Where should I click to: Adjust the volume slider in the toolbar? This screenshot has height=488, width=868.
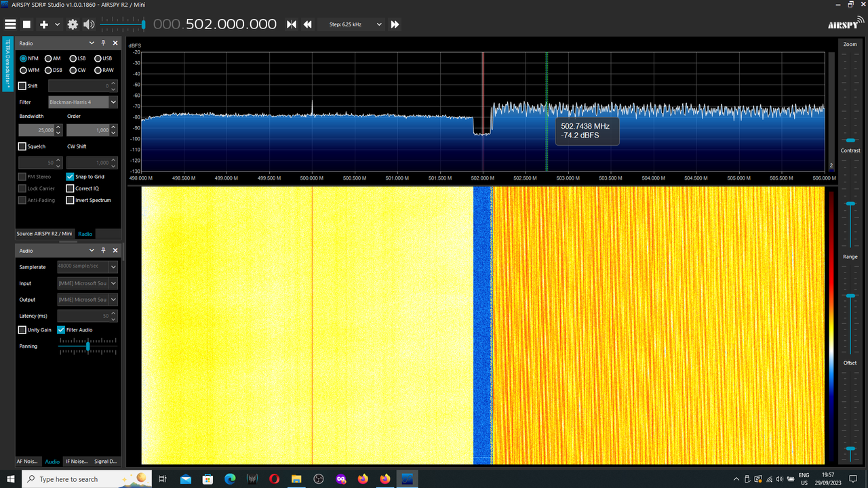122,24
